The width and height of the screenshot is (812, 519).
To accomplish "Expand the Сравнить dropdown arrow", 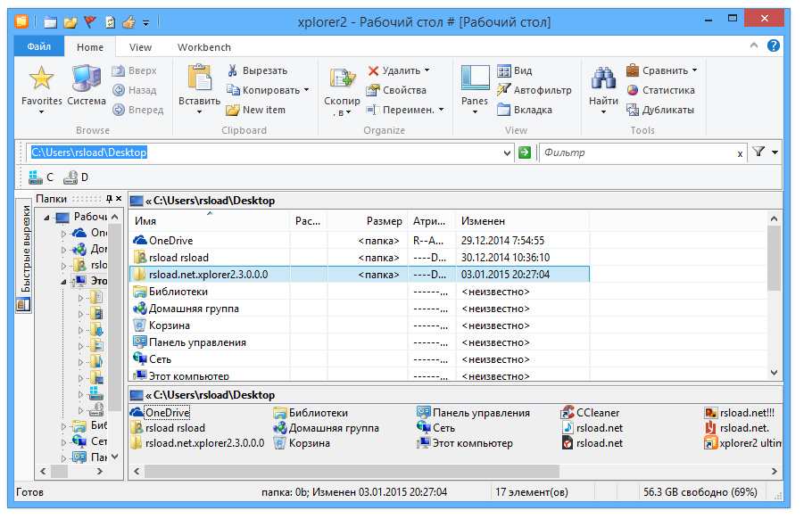I will click(695, 70).
